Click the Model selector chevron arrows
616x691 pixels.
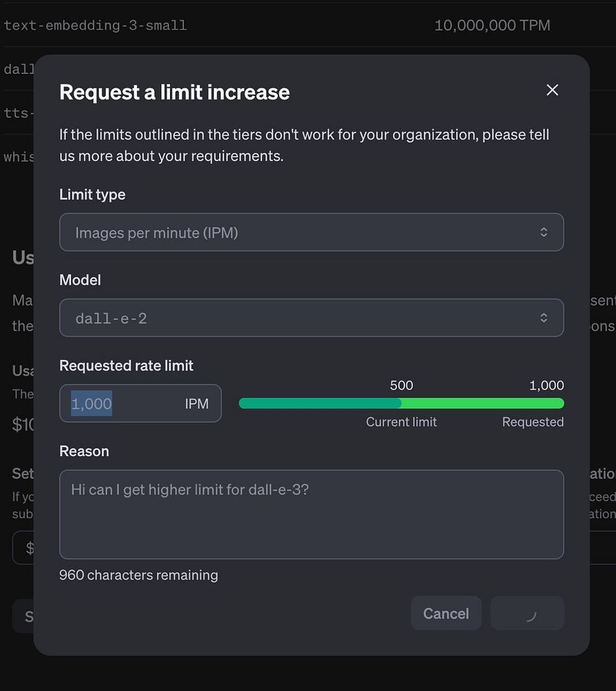(544, 318)
